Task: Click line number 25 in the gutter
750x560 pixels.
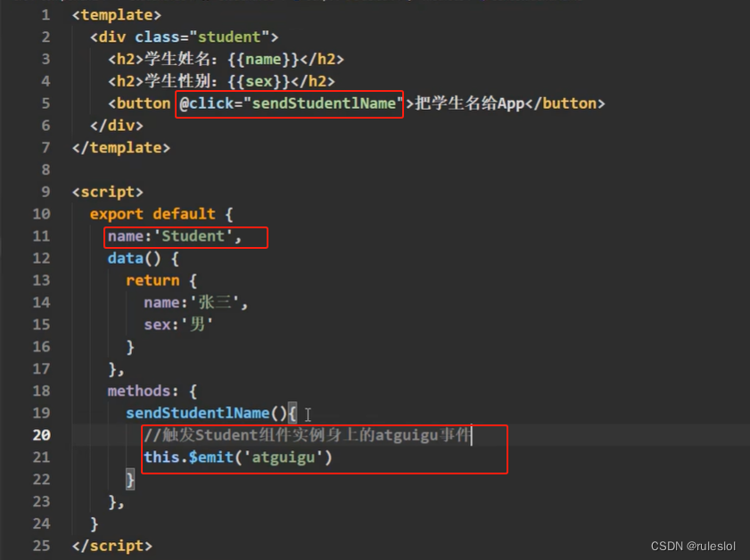Action: click(42, 545)
